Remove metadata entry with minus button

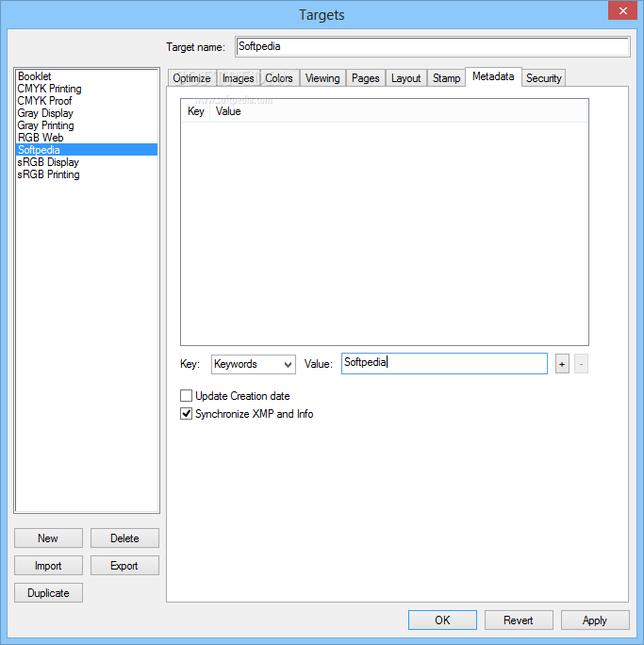coord(581,364)
